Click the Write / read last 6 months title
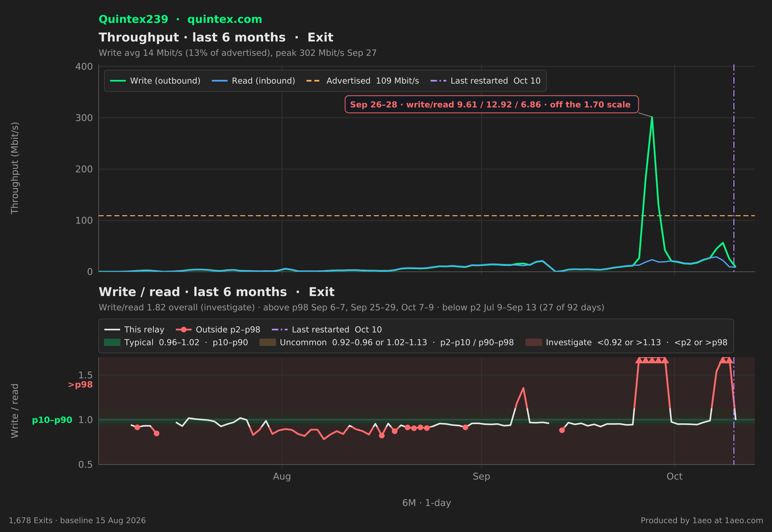772x532 pixels. [x=217, y=292]
